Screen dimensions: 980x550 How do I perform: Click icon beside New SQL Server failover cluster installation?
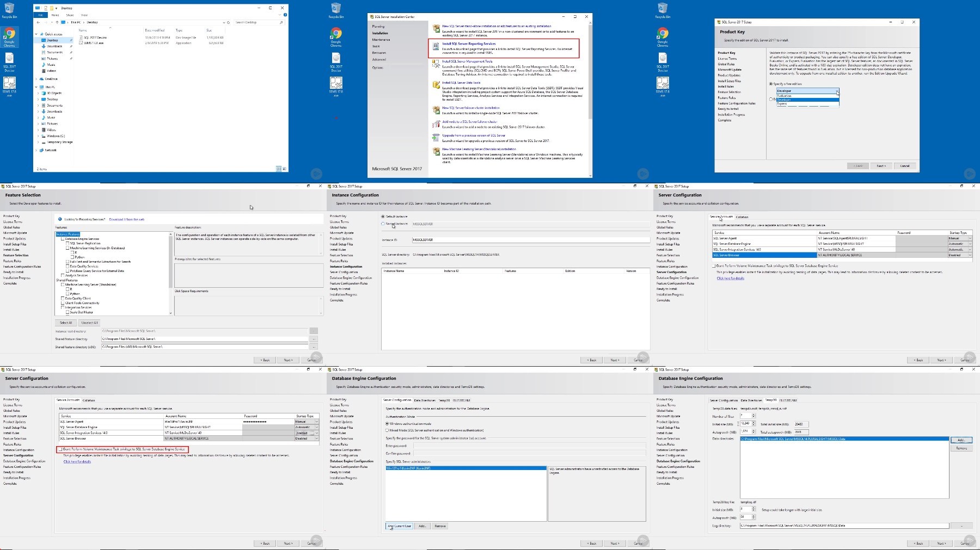[x=436, y=110]
